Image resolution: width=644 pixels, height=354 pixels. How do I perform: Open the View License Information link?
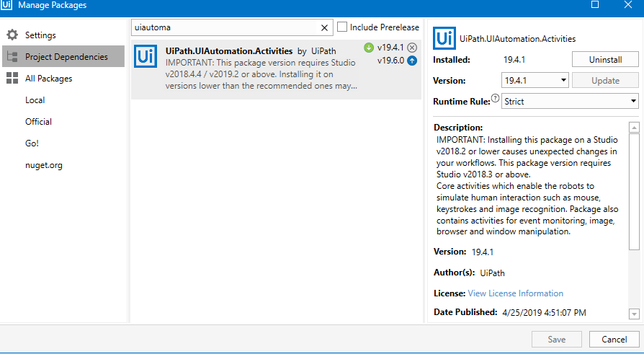tap(516, 293)
